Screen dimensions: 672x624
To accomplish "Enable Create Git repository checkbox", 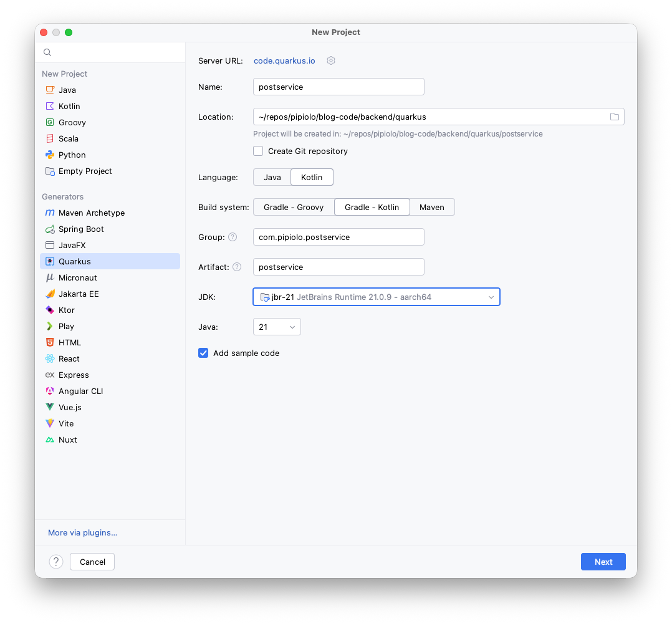I will pyautogui.click(x=258, y=151).
